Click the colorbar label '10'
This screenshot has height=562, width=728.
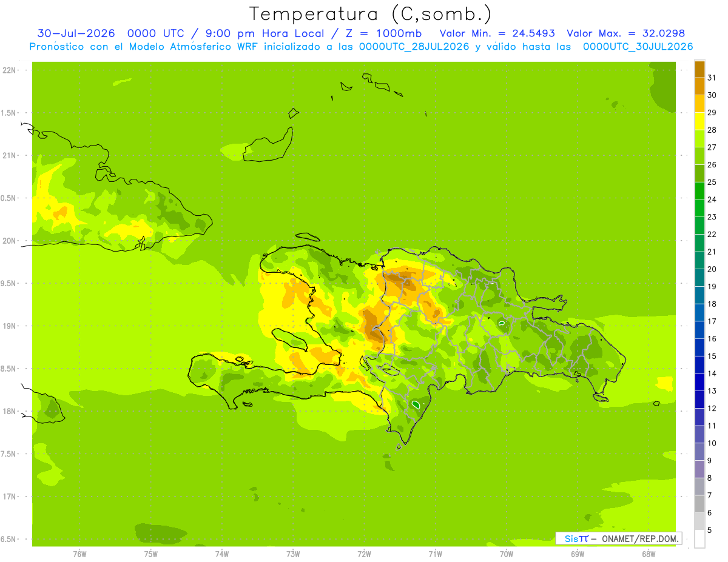coord(712,443)
